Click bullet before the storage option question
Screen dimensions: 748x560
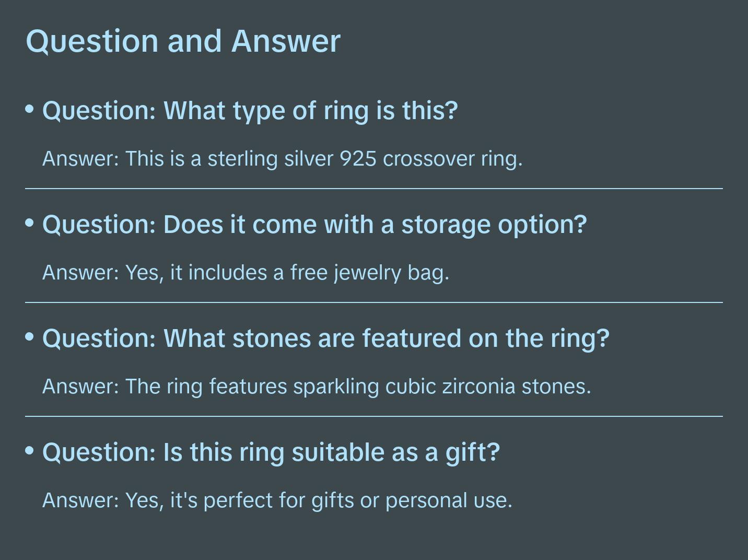coord(30,223)
